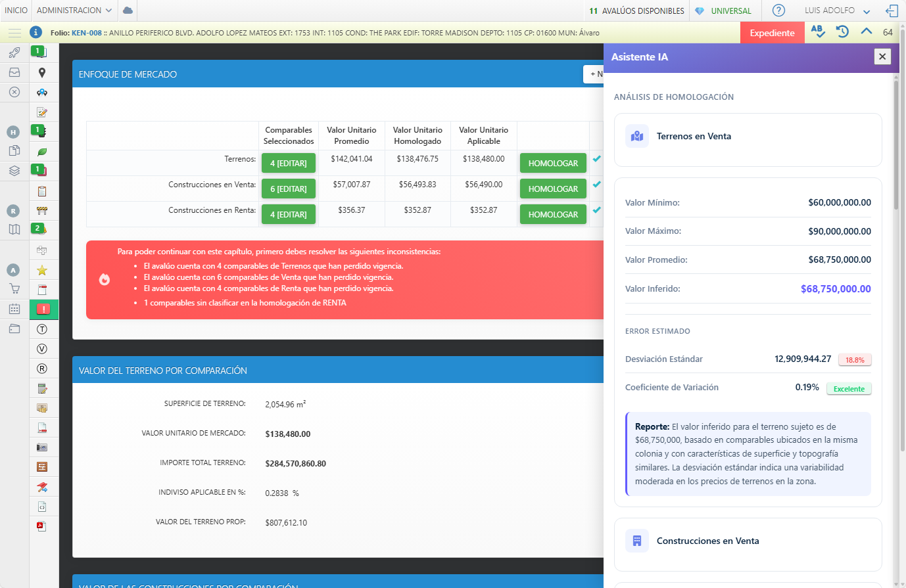Viewport: 906px width, 588px height.
Task: Click HOMOLOGAR button for Terrenos row
Action: tap(553, 163)
